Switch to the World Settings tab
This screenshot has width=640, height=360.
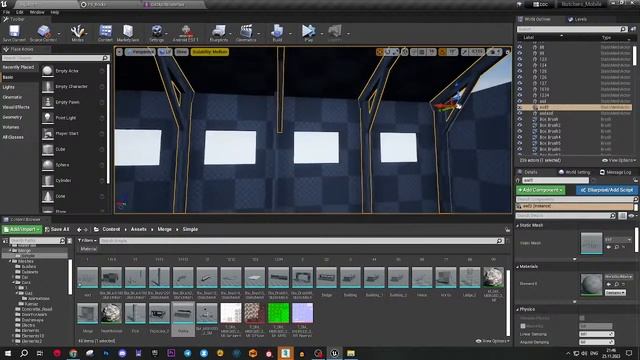pos(575,172)
